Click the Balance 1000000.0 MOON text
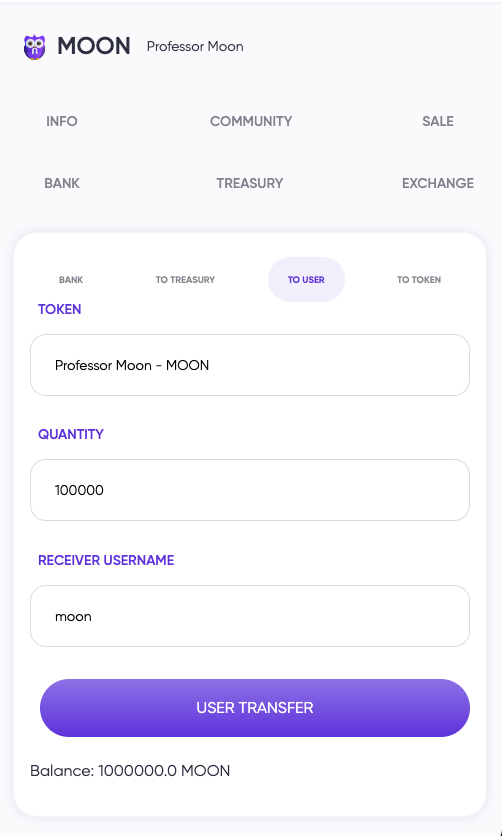Screen dimensions: 502x836 point(130,770)
